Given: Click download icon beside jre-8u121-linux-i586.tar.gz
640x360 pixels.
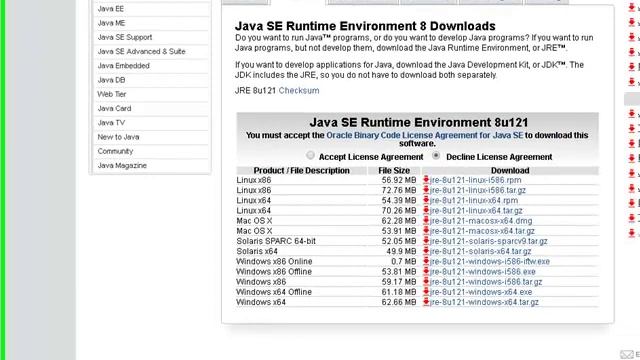Looking at the screenshot, I should coord(426,190).
